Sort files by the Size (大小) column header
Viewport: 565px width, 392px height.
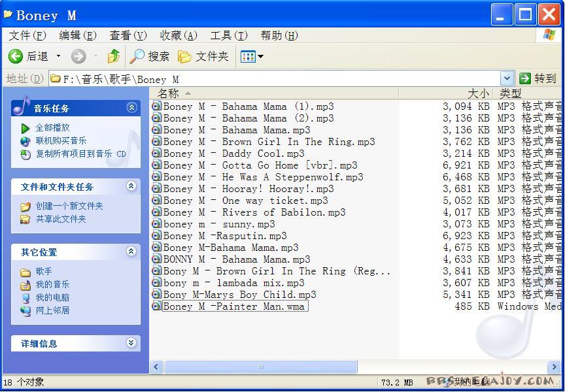tap(447, 93)
